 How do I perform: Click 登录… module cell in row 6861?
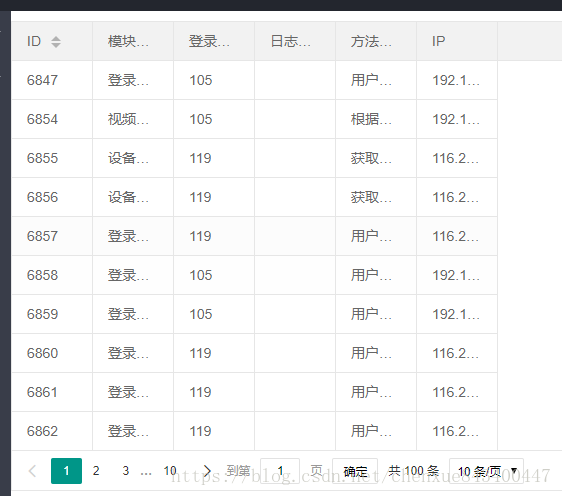(x=133, y=393)
